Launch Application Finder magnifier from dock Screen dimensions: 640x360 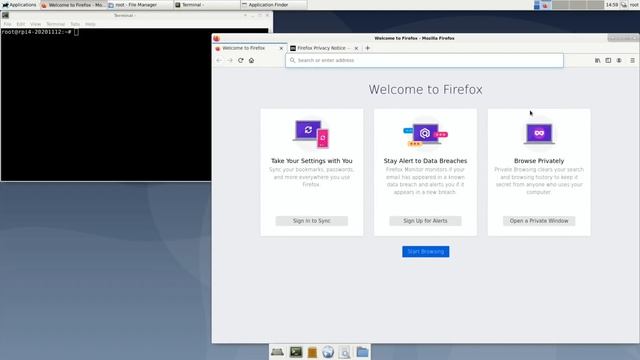[344, 352]
